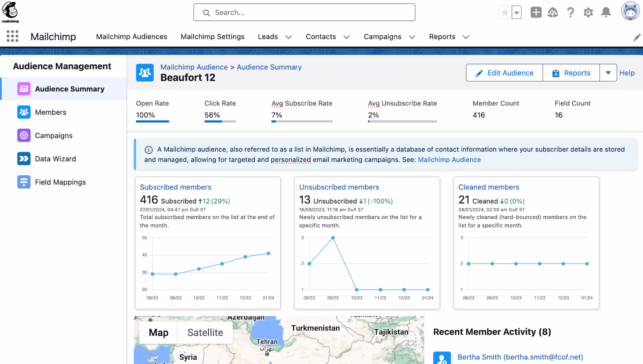Click the Field Count value 16
The height and width of the screenshot is (364, 643).
coord(559,115)
